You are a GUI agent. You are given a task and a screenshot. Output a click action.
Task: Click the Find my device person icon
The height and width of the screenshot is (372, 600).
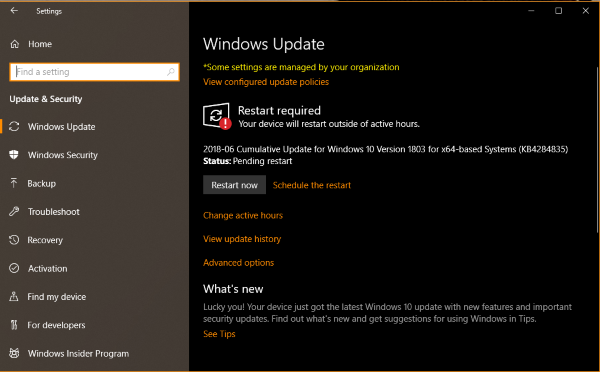pyautogui.click(x=14, y=296)
